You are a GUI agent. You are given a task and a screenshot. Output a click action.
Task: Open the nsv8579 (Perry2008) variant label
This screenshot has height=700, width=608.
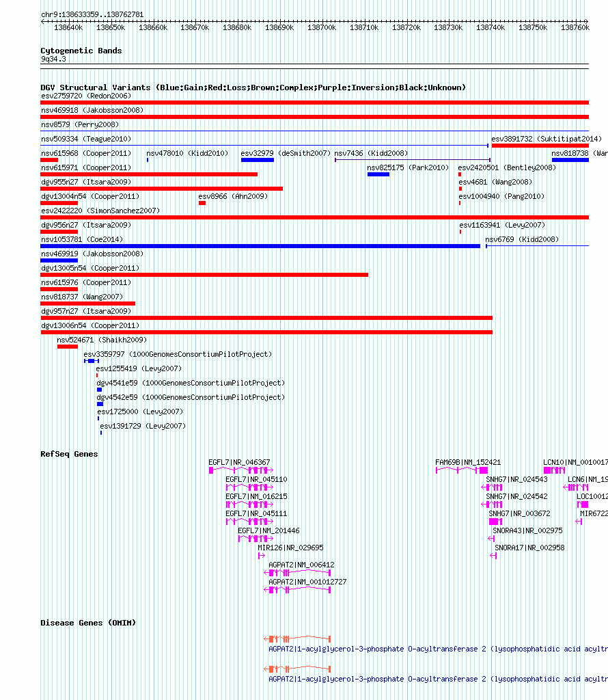point(80,124)
